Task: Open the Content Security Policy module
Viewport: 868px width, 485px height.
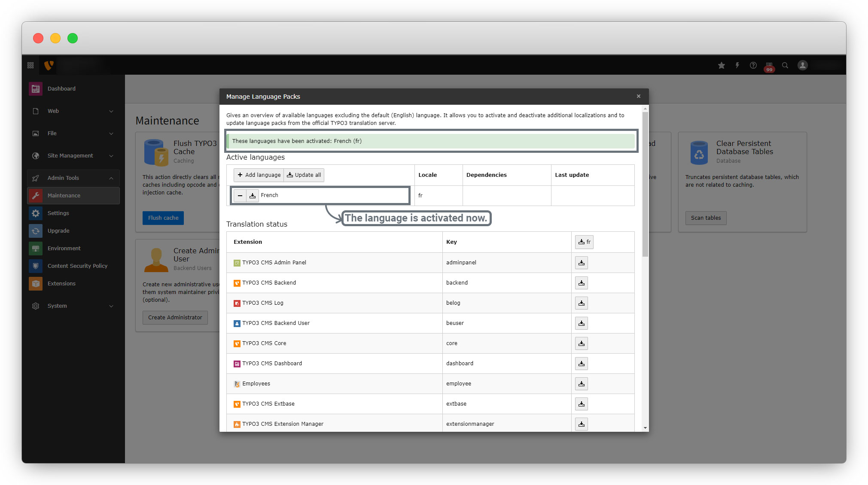Action: point(77,266)
